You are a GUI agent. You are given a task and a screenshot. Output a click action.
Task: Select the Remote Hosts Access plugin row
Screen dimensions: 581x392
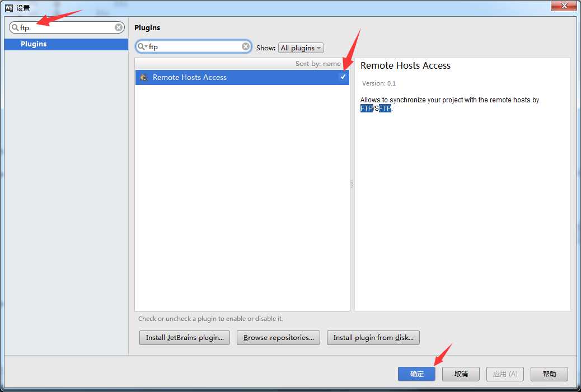tap(242, 77)
